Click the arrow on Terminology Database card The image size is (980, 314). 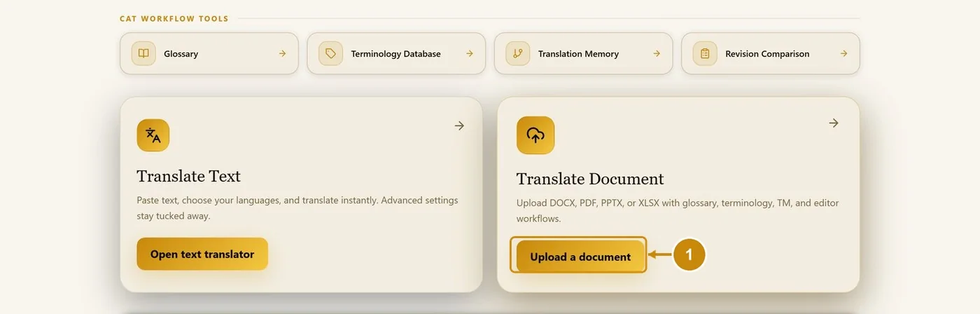coord(470,53)
